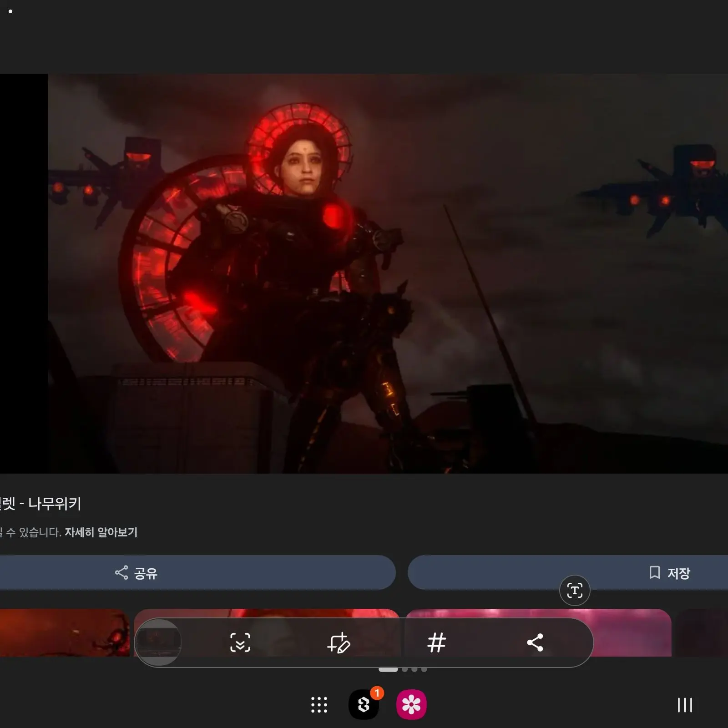Open the screenshot preview thumbnail
728x728 pixels.
point(158,642)
